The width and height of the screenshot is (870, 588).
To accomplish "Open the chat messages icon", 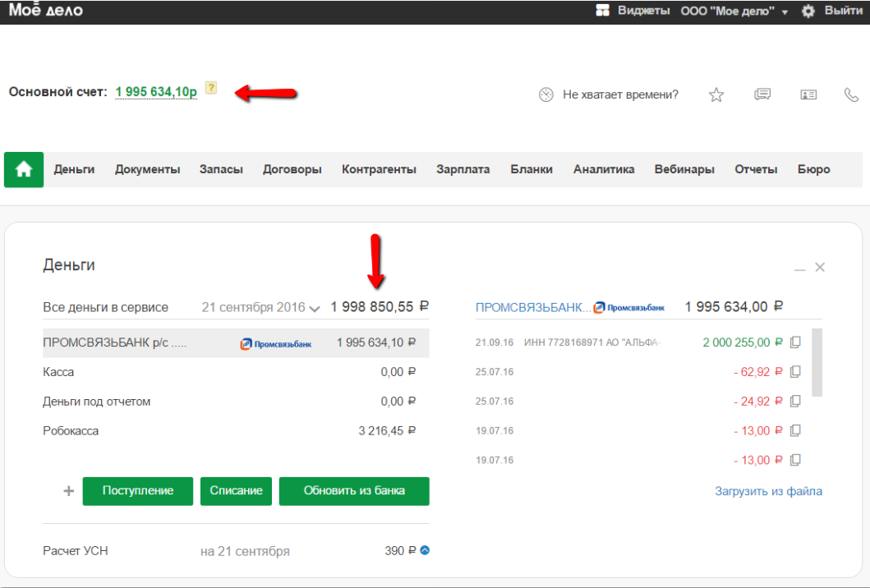I will tap(762, 94).
